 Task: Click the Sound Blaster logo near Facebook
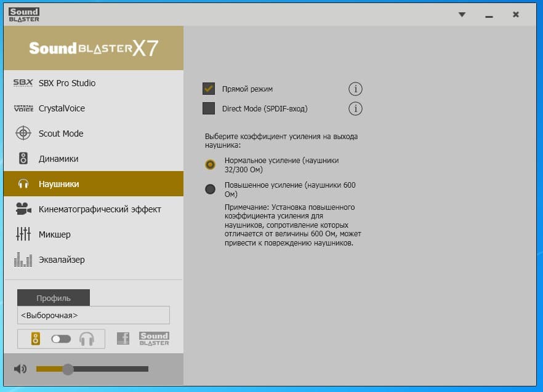pos(154,338)
